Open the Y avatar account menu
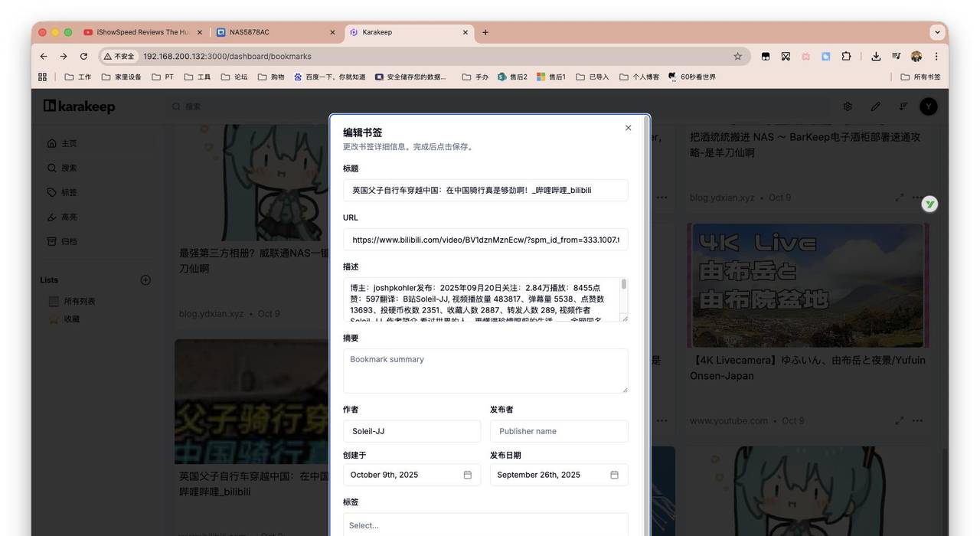 928,106
